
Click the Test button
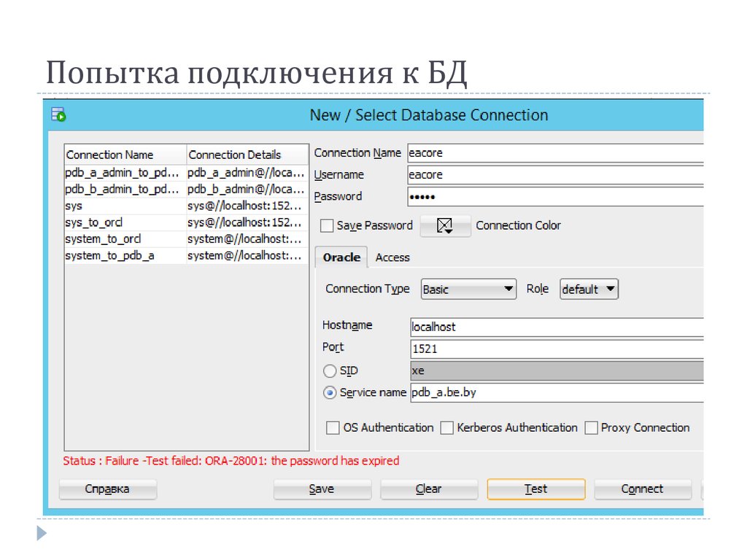536,489
